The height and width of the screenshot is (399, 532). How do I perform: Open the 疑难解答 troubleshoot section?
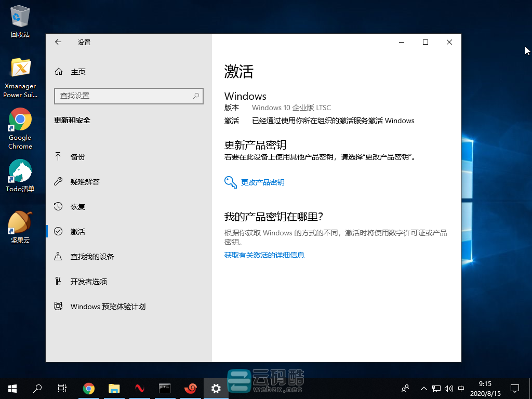tap(85, 182)
